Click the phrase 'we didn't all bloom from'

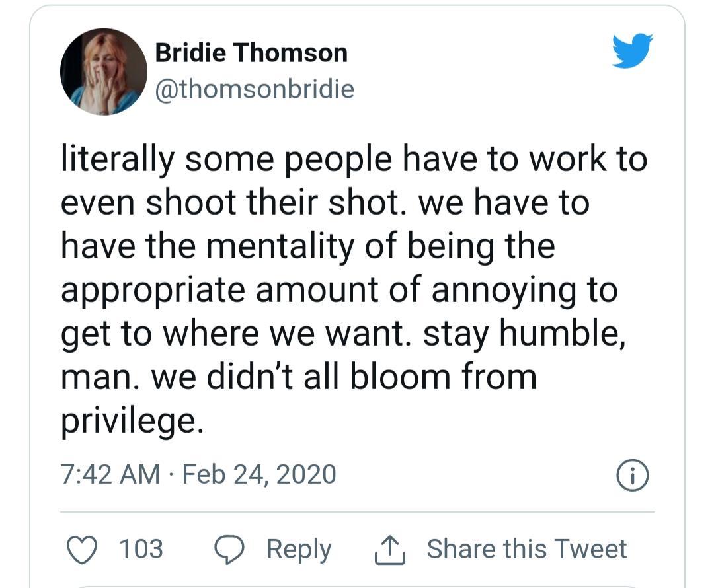point(344,378)
